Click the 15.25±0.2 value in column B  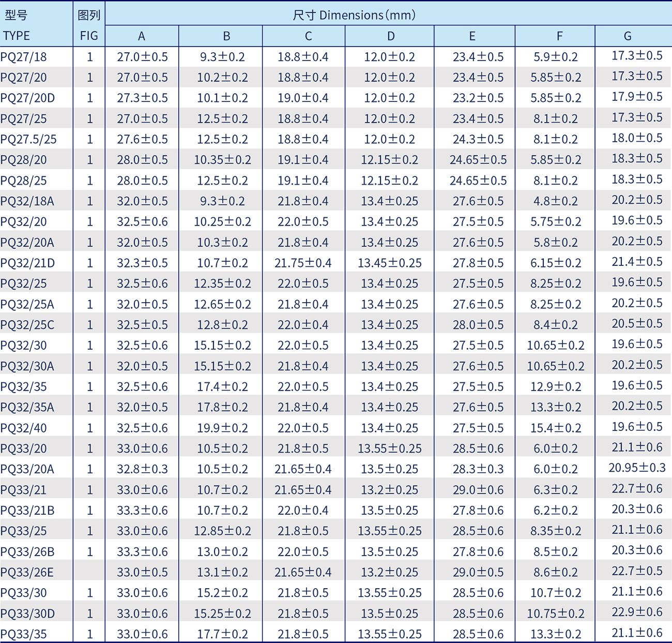pos(222,614)
